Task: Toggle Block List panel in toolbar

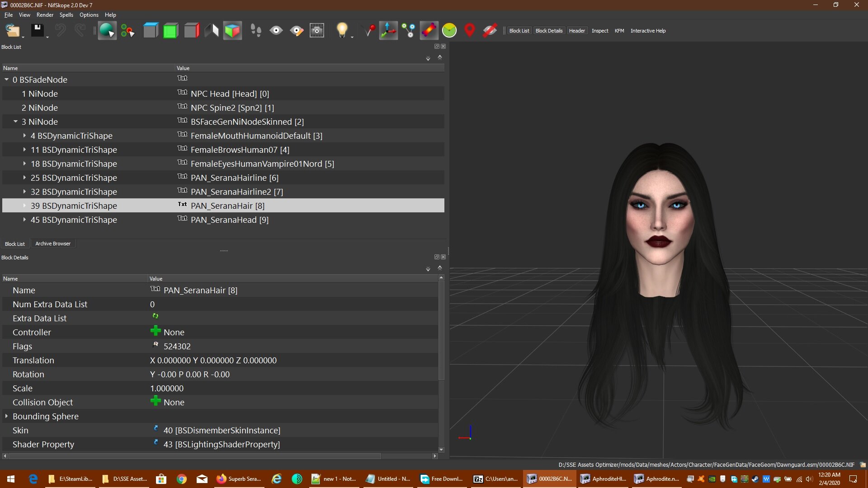Action: click(519, 31)
